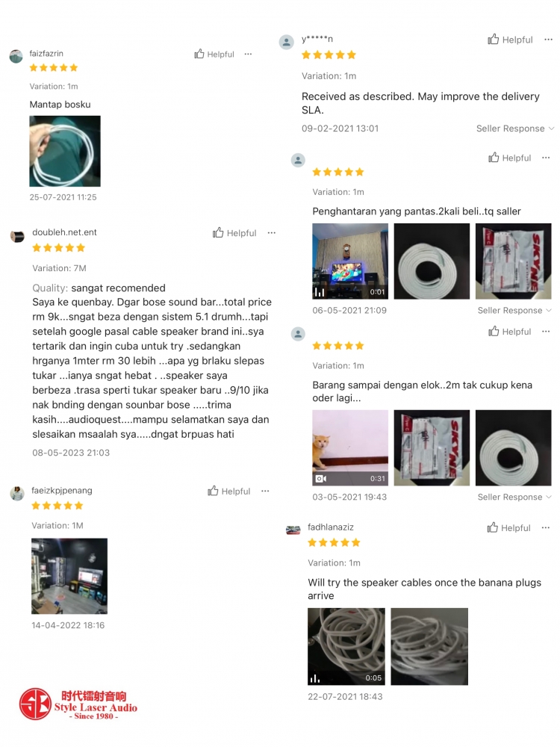
Task: Expand Seller Response under 03-05-2021 review
Action: click(x=514, y=497)
